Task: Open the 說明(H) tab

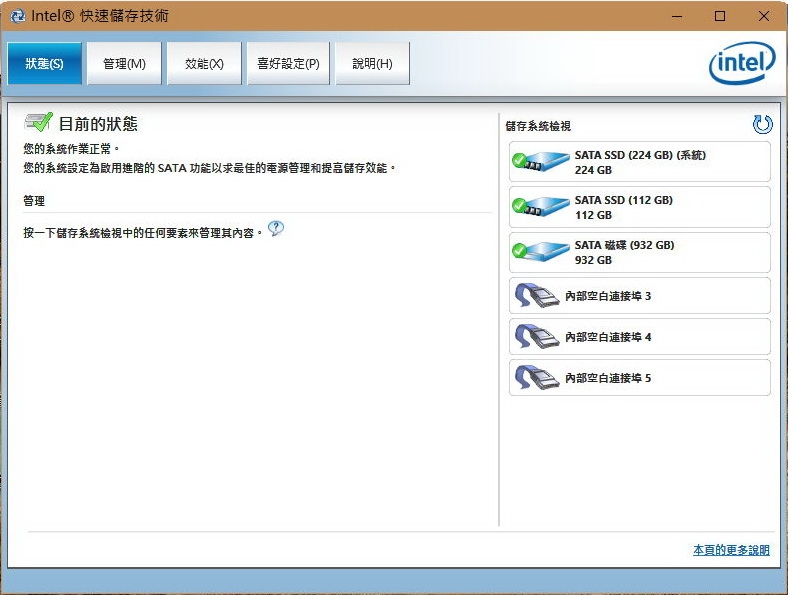Action: click(x=372, y=63)
